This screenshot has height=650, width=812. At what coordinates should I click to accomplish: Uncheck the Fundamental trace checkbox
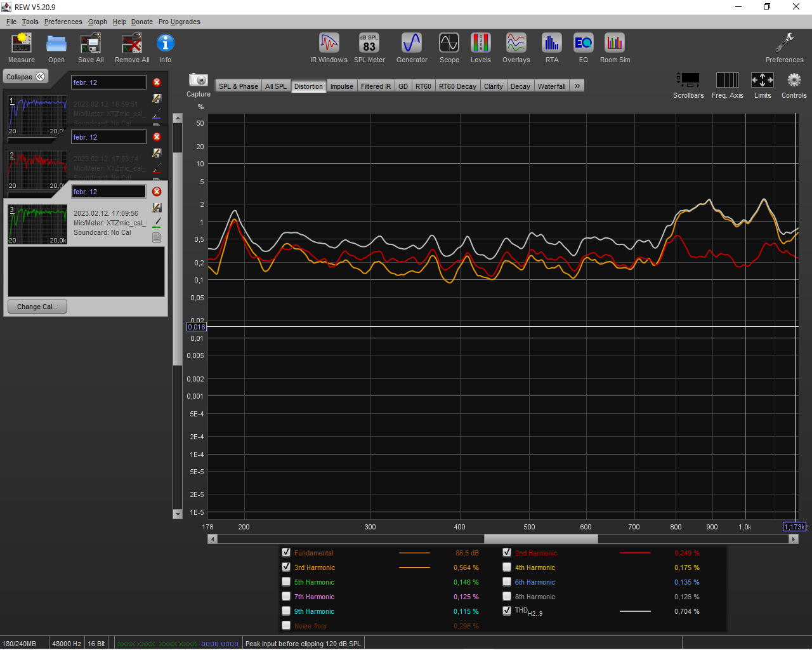tap(286, 552)
